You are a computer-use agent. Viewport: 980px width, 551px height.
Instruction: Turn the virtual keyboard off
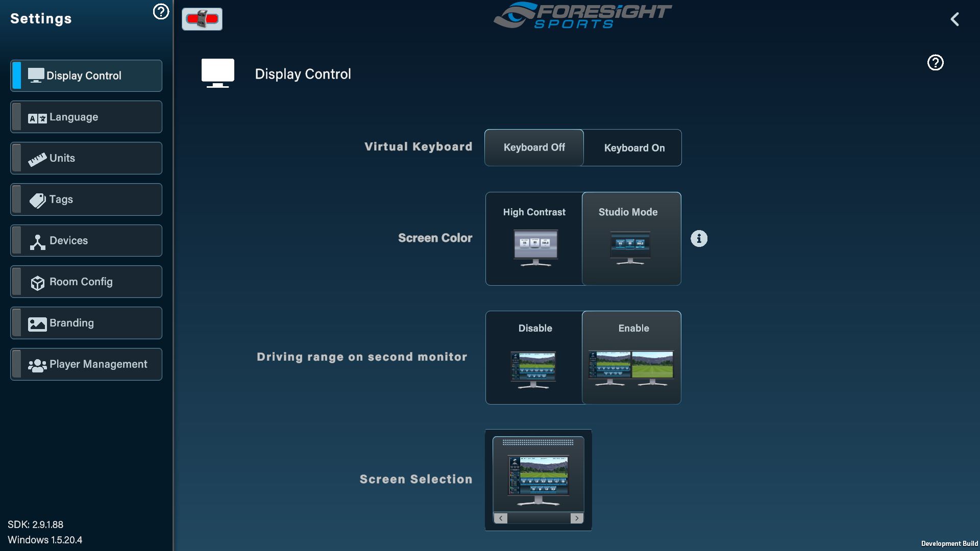click(534, 147)
